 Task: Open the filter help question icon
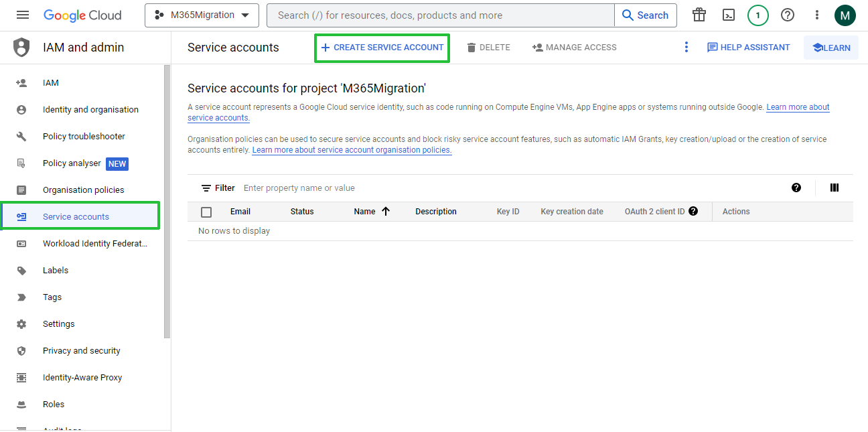[x=796, y=188]
